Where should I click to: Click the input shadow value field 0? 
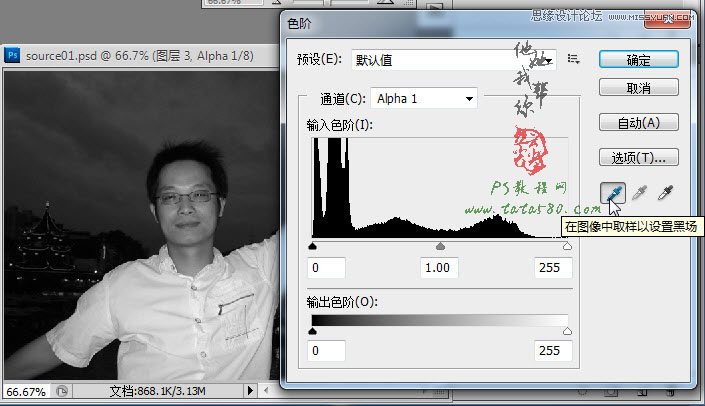click(x=326, y=268)
